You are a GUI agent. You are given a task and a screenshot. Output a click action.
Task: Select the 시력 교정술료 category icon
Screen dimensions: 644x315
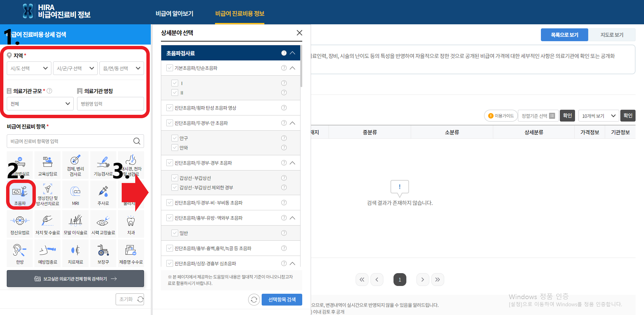point(103,224)
